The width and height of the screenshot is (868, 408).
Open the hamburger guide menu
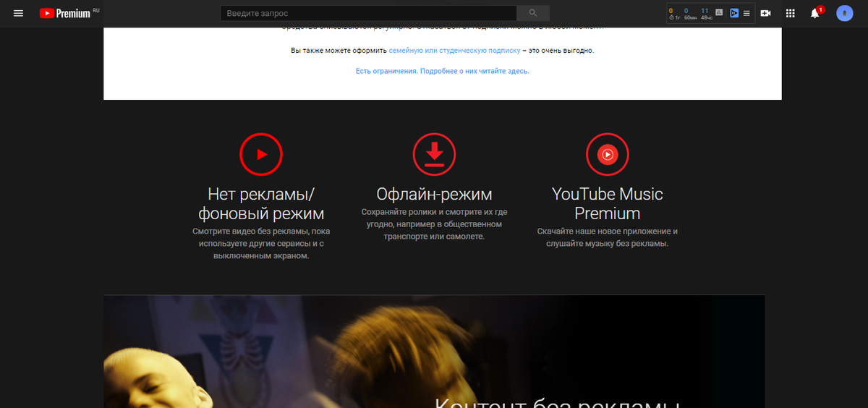19,13
